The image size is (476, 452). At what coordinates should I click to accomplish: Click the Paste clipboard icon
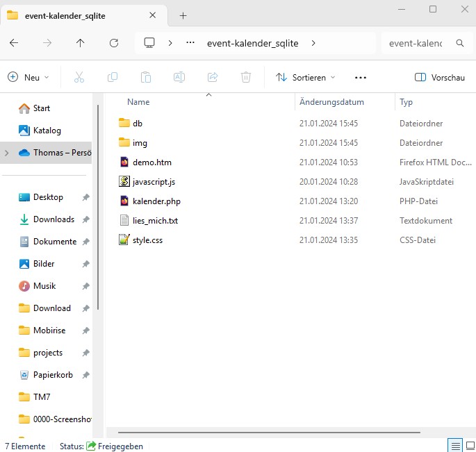pos(145,77)
